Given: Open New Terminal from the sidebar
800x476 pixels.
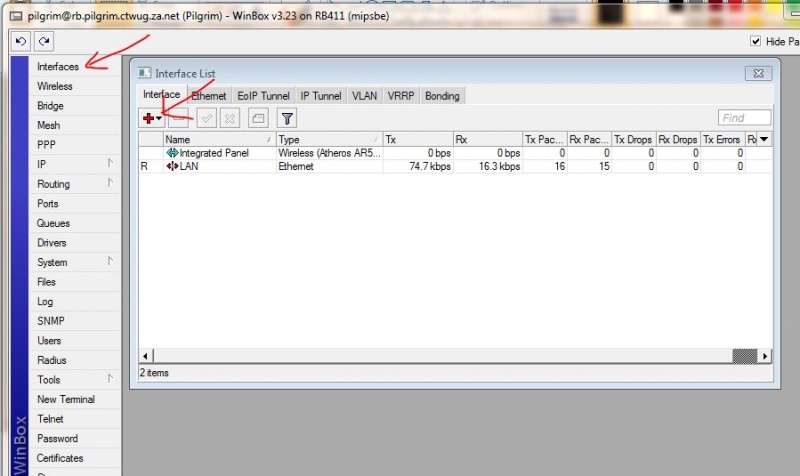Looking at the screenshot, I should click(x=66, y=399).
